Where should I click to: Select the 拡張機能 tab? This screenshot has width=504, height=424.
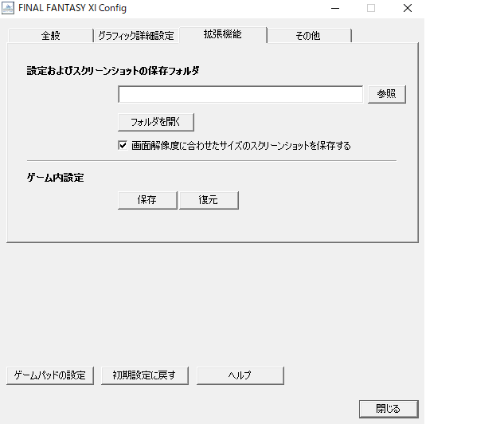click(223, 34)
